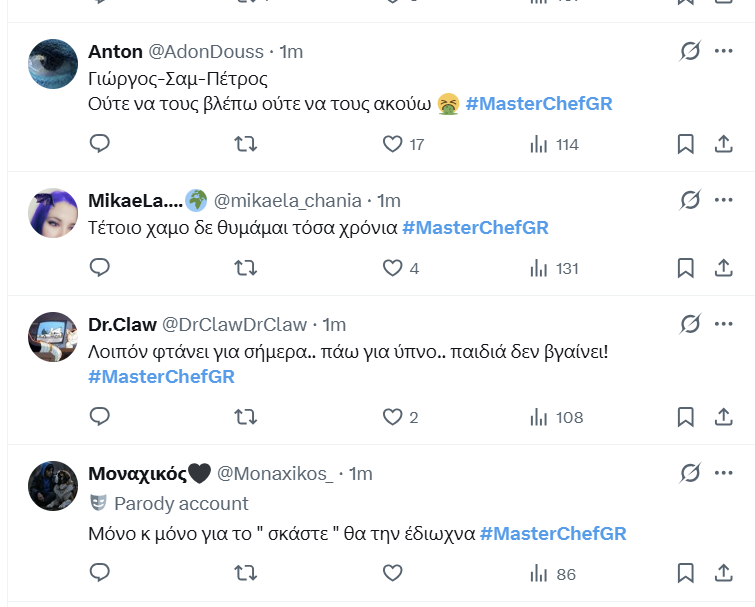Viewport: 755px width, 607px height.
Task: Click #MasterChefGR hashtag in Dr.Claw's tweet
Action: [161, 377]
